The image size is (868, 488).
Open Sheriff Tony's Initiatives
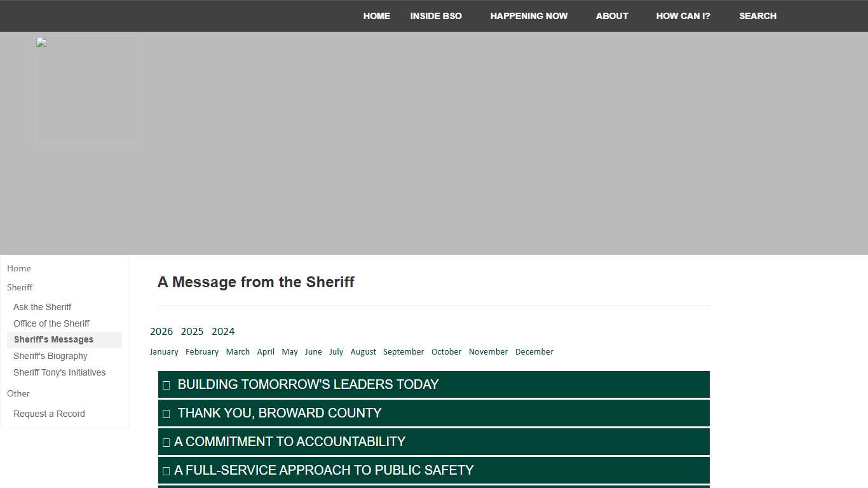pos(59,372)
